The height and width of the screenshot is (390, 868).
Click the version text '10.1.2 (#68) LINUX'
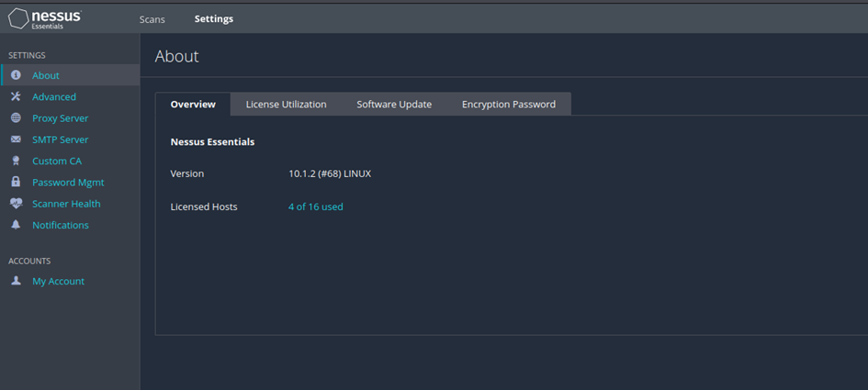tap(330, 173)
